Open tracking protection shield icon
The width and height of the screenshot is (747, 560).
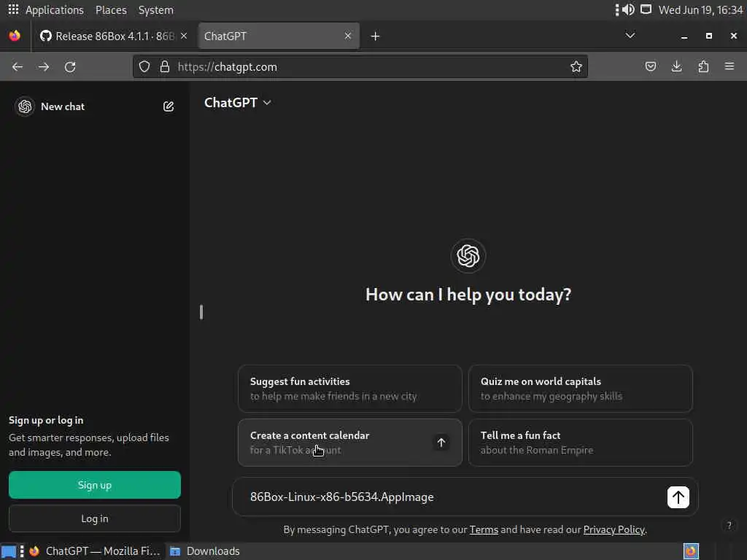tap(144, 66)
